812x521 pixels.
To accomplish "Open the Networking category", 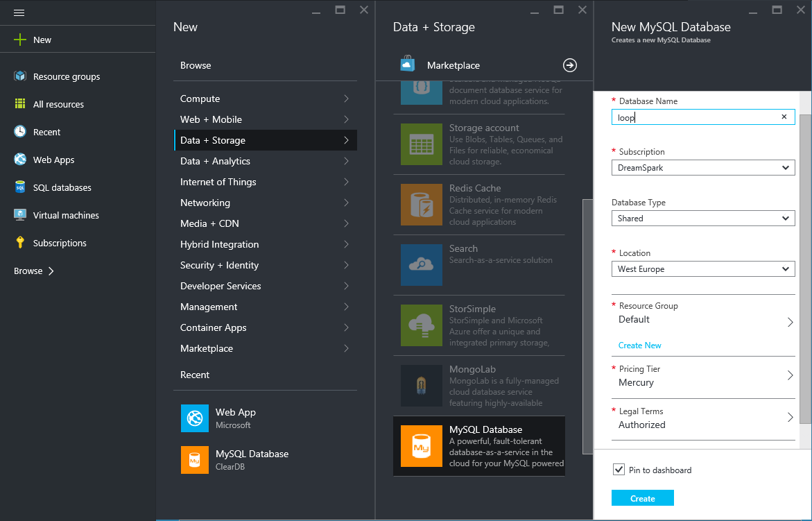I will pos(266,203).
